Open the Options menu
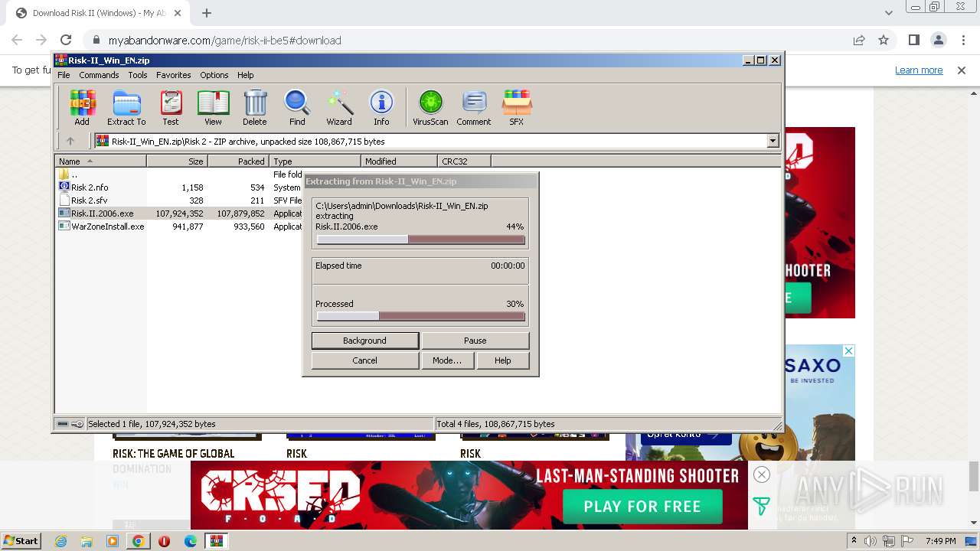Viewport: 980px width, 551px height. pyautogui.click(x=214, y=75)
